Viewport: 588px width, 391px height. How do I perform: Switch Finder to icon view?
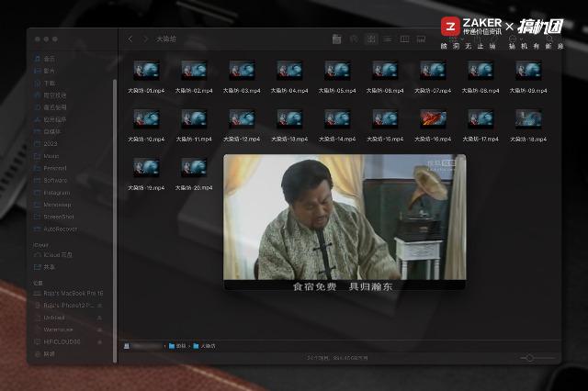(x=371, y=39)
